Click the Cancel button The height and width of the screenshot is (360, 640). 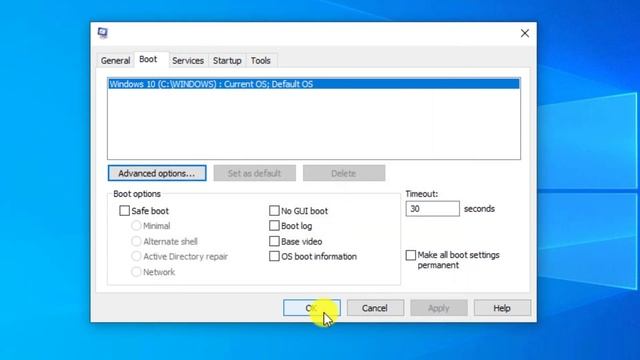375,308
